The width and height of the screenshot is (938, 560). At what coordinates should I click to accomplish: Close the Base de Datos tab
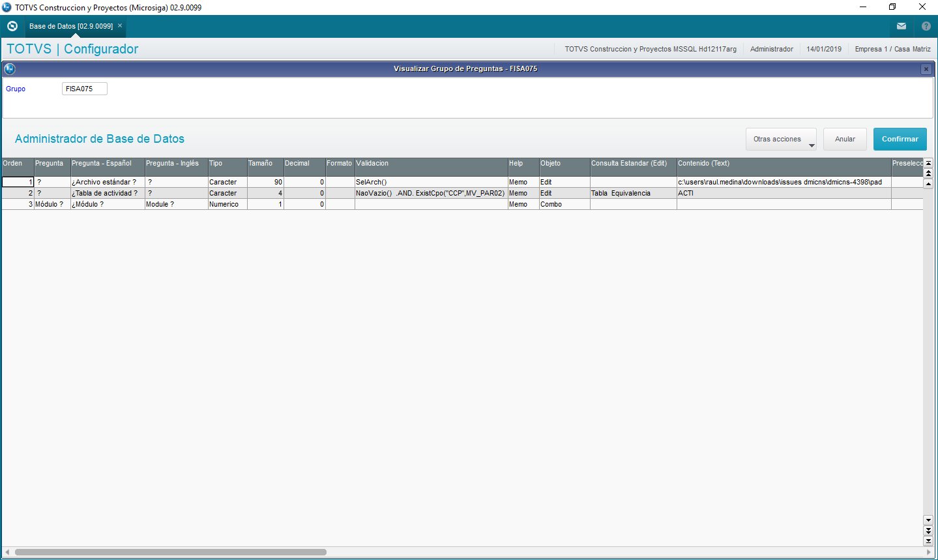(120, 26)
